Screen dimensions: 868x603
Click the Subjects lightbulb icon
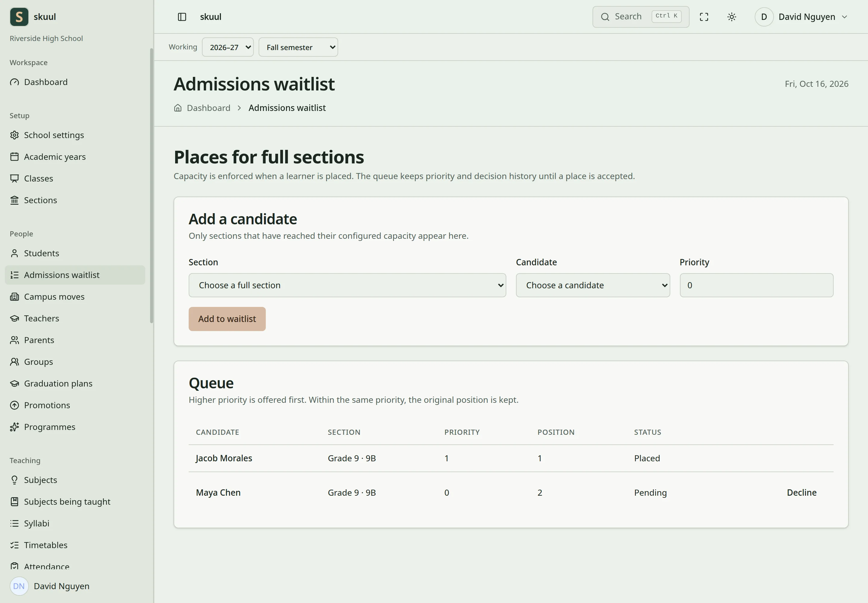coord(14,480)
